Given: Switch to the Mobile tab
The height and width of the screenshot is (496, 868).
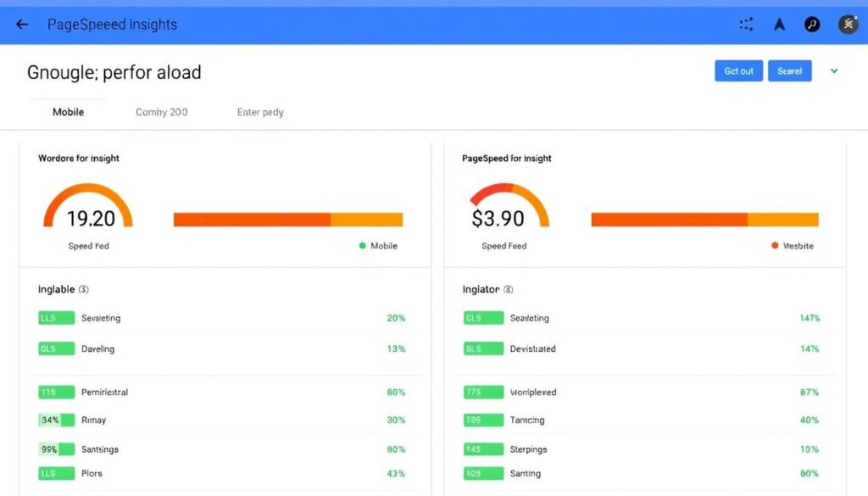Looking at the screenshot, I should coord(68,112).
